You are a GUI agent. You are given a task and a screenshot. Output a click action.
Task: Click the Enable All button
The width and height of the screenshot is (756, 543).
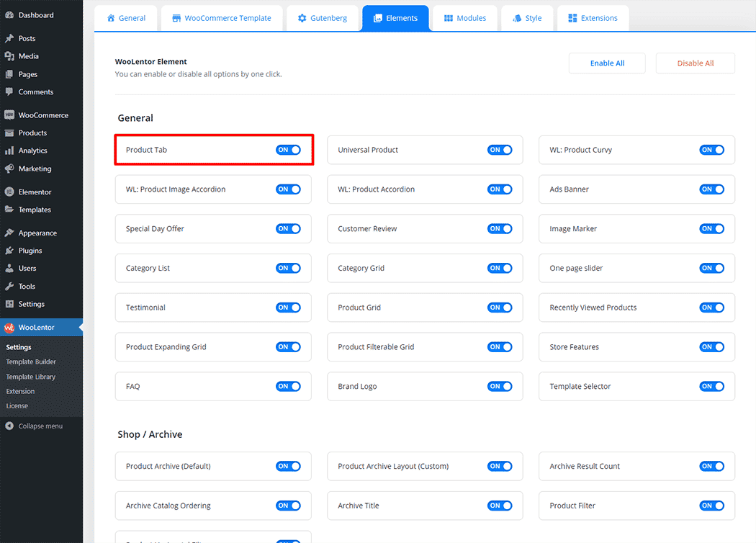606,63
